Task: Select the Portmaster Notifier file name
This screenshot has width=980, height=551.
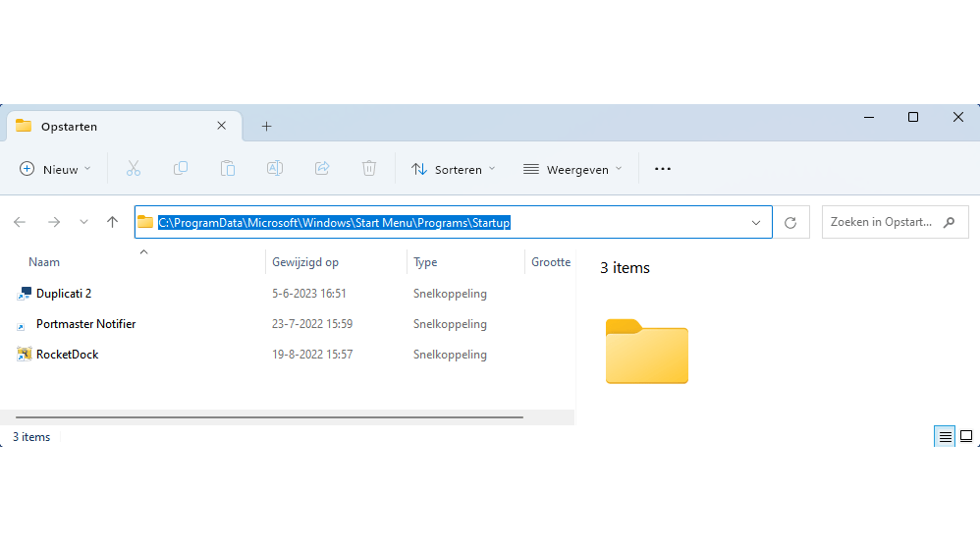Action: tap(85, 324)
